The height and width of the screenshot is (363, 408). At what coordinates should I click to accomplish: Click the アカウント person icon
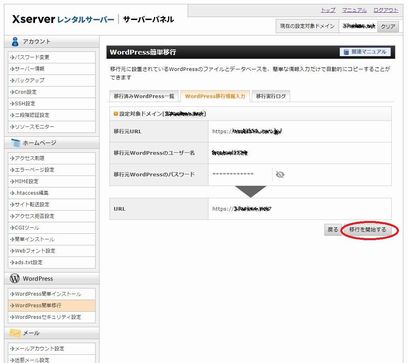(x=15, y=42)
